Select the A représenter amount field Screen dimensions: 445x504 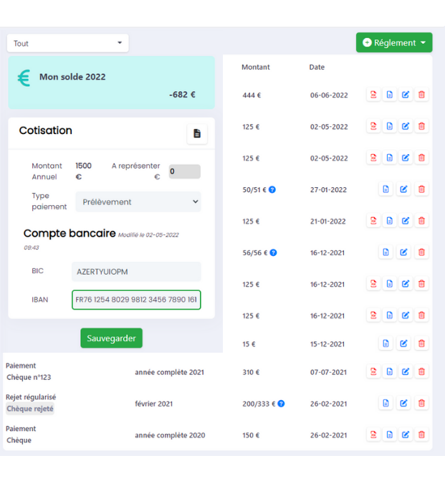[184, 172]
